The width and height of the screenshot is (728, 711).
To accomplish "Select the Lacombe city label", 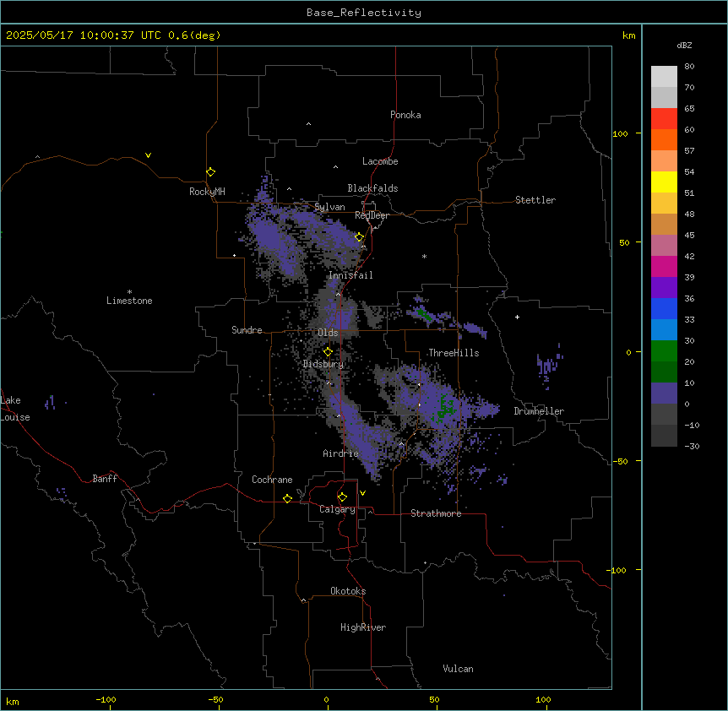I will [x=380, y=161].
